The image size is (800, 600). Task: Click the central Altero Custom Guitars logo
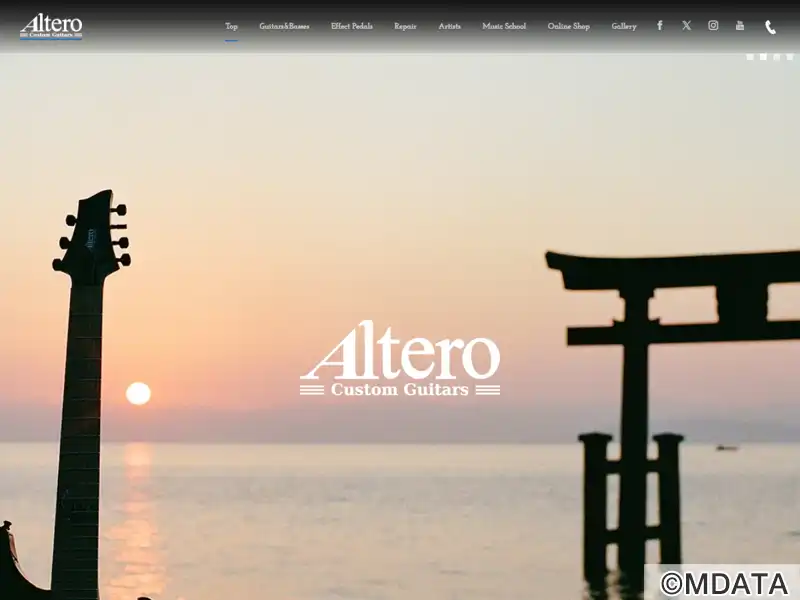400,360
